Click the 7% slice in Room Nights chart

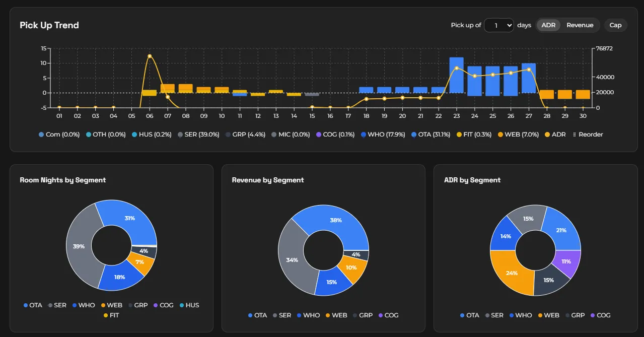[x=139, y=262]
